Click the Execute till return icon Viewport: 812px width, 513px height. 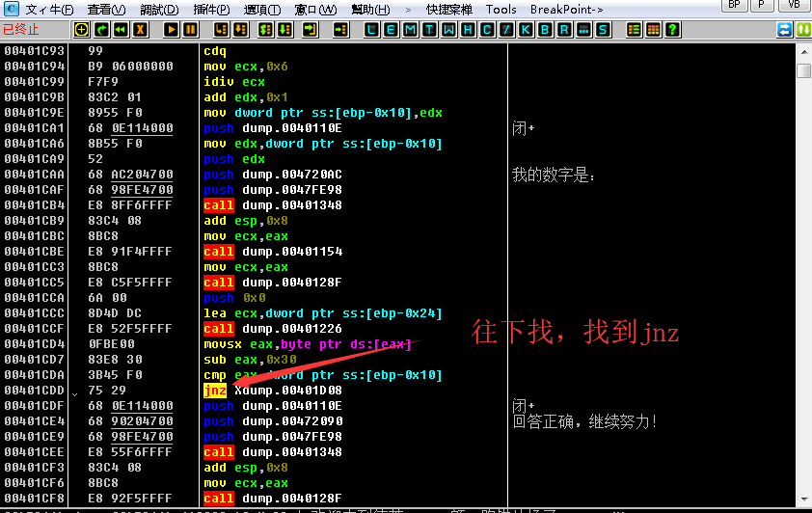coord(311,30)
